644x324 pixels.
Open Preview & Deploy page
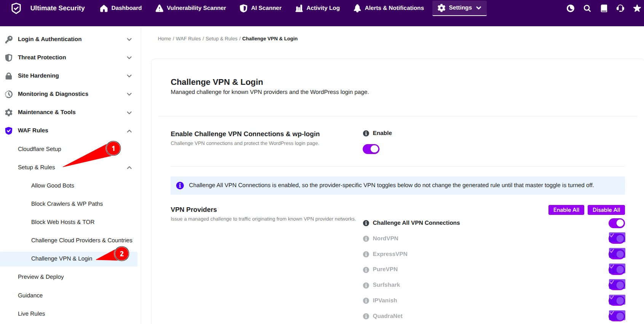[41, 277]
